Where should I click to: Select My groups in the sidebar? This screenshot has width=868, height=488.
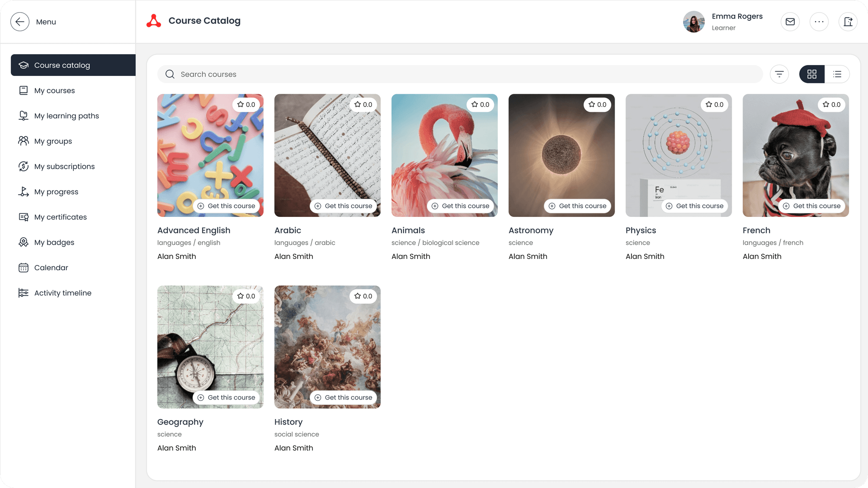tap(53, 141)
